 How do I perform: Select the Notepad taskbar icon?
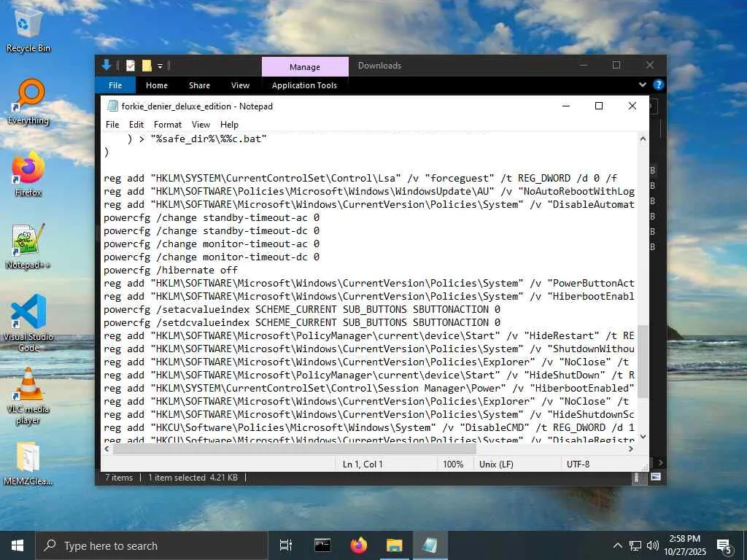click(x=430, y=545)
